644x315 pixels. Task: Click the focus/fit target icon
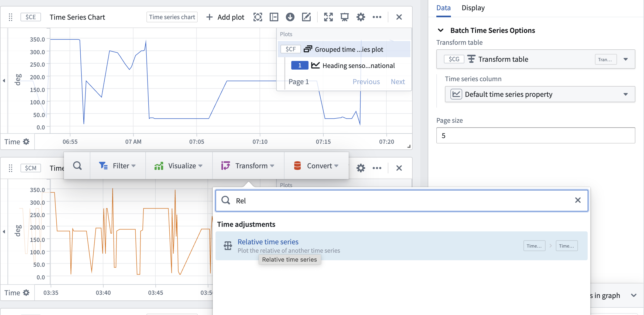[x=258, y=17]
